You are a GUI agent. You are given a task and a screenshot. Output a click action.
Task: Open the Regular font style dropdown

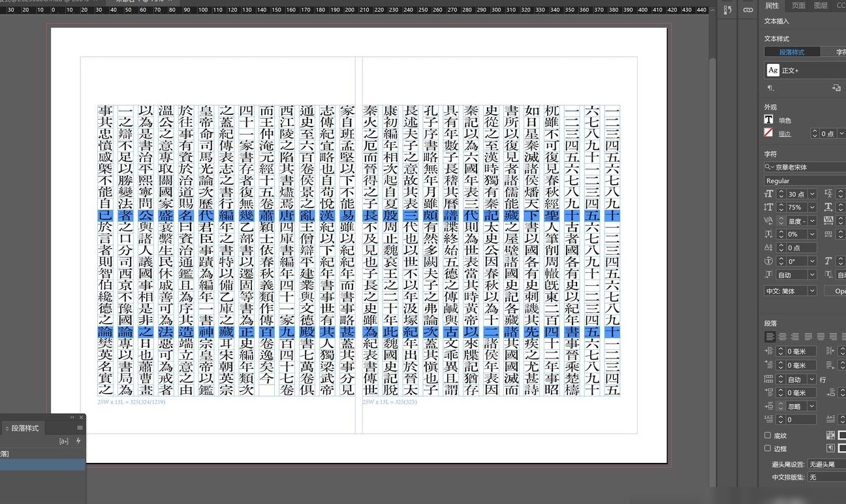(805, 180)
